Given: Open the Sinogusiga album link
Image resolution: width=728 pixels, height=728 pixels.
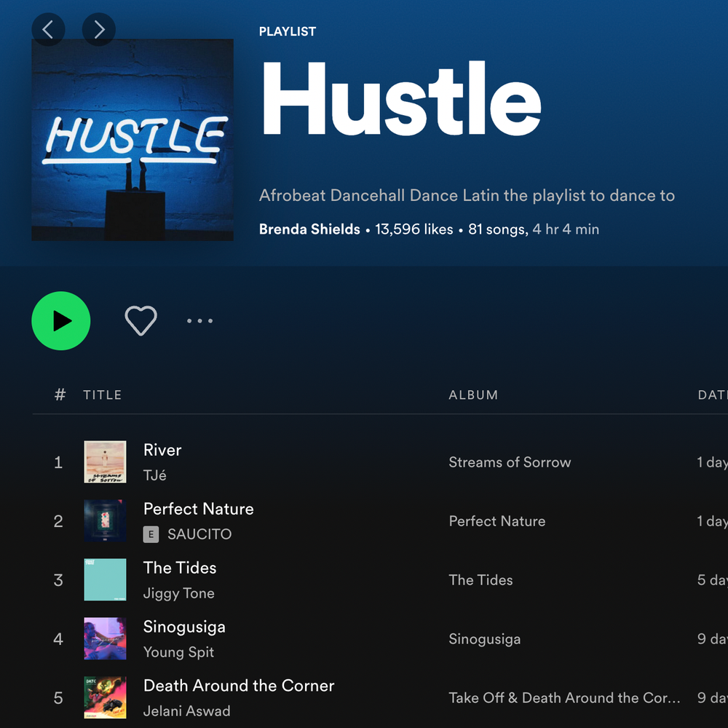Looking at the screenshot, I should coord(484,639).
